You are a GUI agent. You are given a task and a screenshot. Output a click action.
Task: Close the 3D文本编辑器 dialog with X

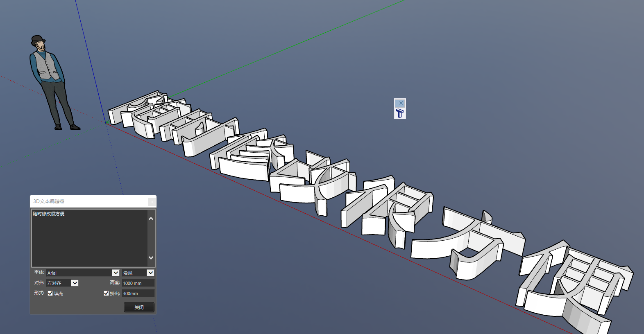click(152, 201)
